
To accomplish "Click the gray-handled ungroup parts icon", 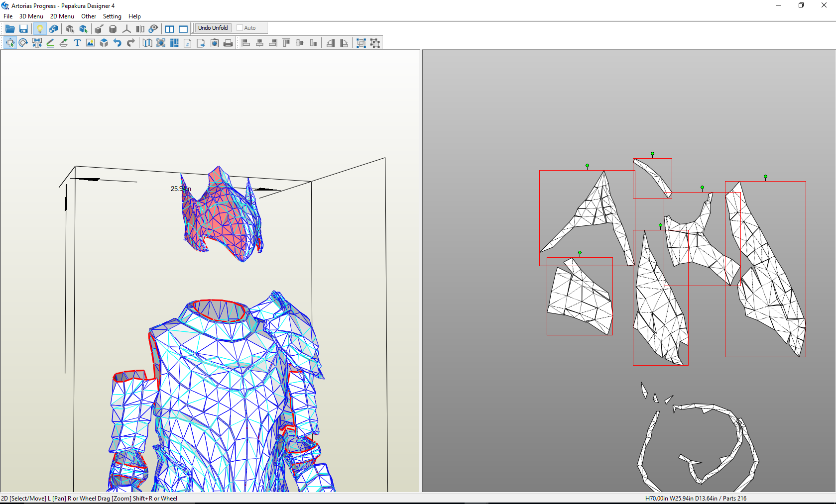I will pyautogui.click(x=375, y=43).
